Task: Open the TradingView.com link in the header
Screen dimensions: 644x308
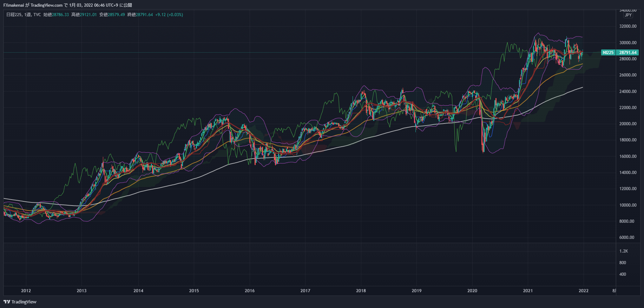Action: tap(46, 5)
